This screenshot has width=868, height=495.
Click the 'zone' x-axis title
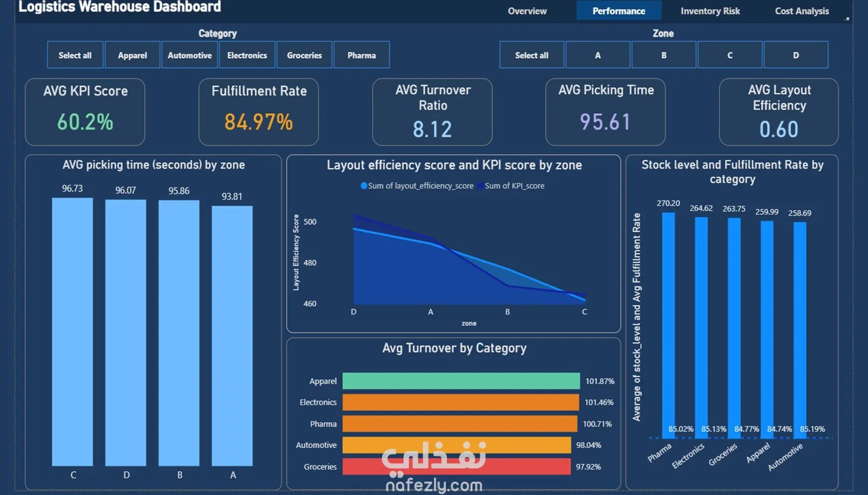click(469, 324)
